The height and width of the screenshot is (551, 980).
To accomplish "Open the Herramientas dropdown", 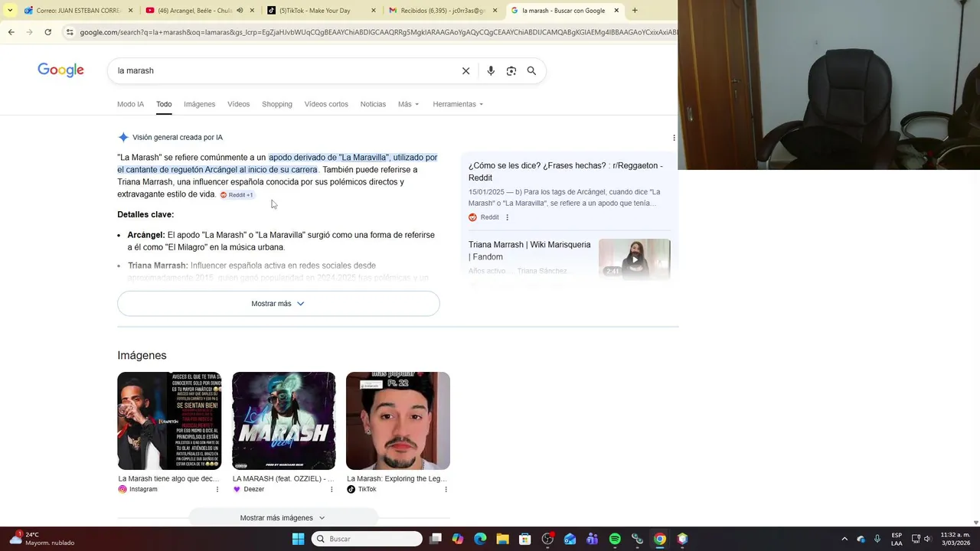I will 458,104.
